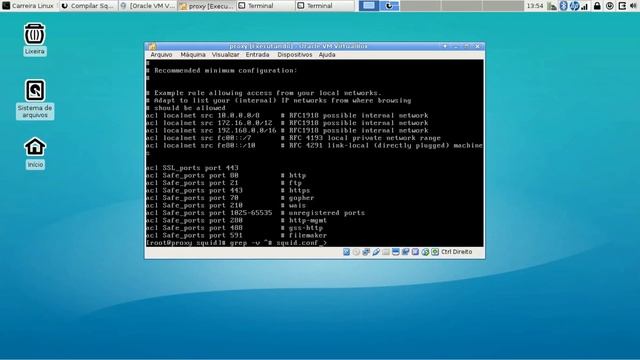Click proxy [Execu... taskbar button
The image size is (640, 360).
pyautogui.click(x=207, y=6)
